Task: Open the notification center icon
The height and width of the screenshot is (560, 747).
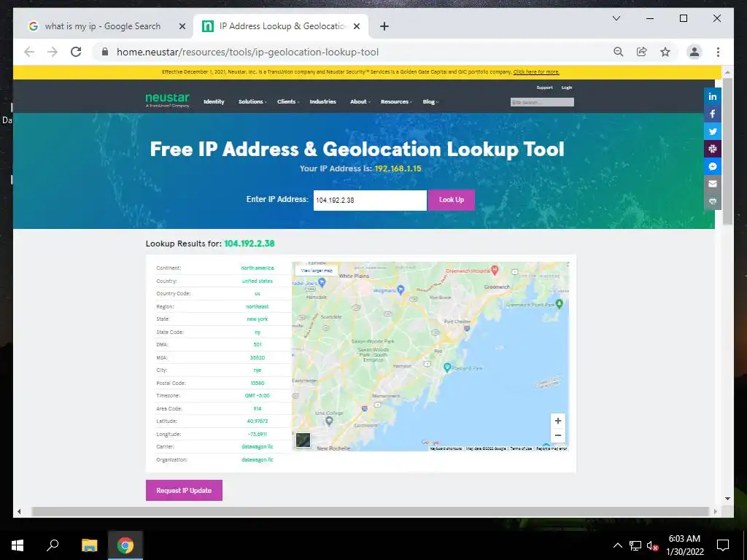Action: click(x=723, y=545)
